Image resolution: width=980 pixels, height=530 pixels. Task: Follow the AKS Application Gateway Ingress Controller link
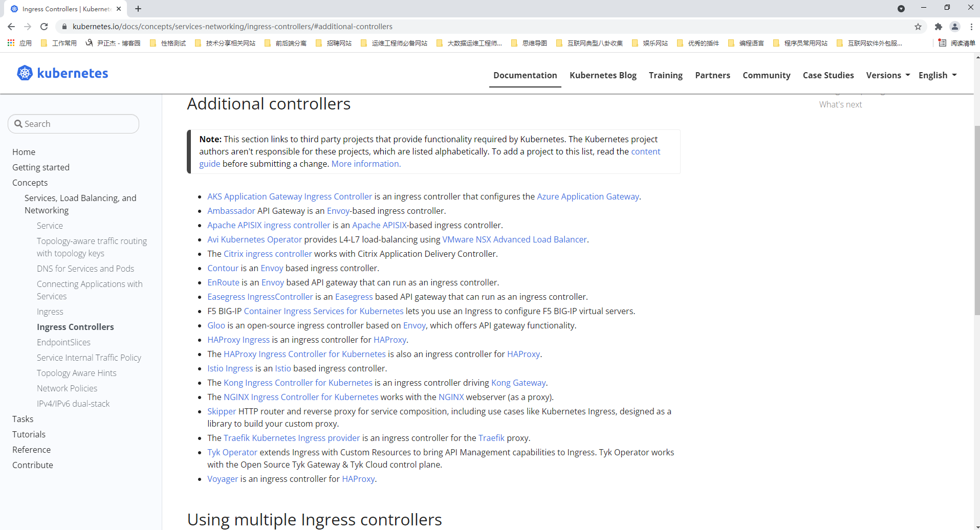coord(290,196)
